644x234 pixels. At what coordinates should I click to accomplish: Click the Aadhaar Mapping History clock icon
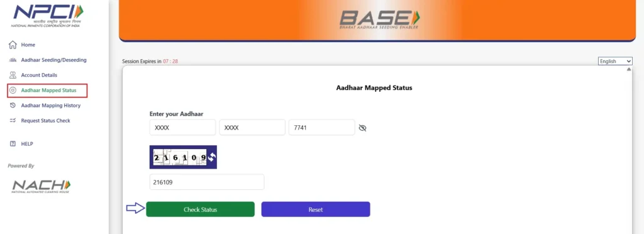pos(13,106)
